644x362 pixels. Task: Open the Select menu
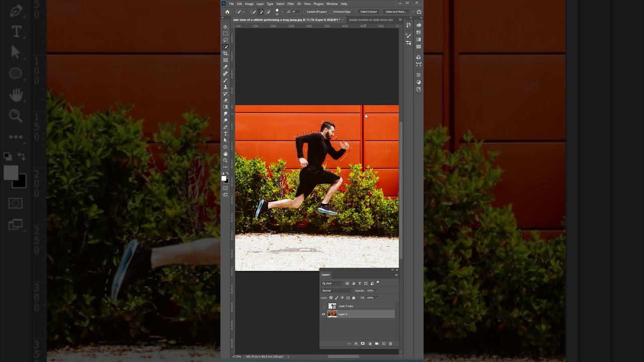[280, 4]
